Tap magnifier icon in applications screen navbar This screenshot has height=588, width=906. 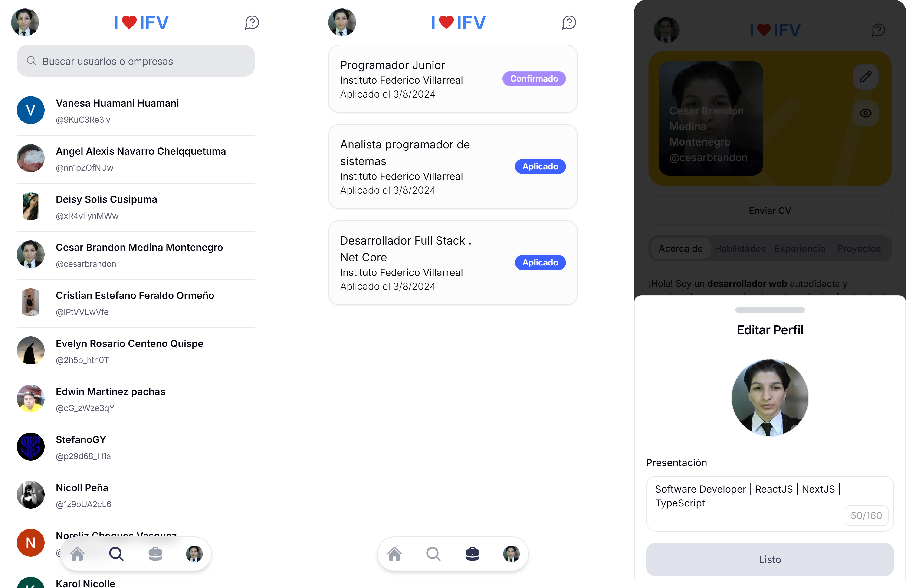[x=433, y=554]
